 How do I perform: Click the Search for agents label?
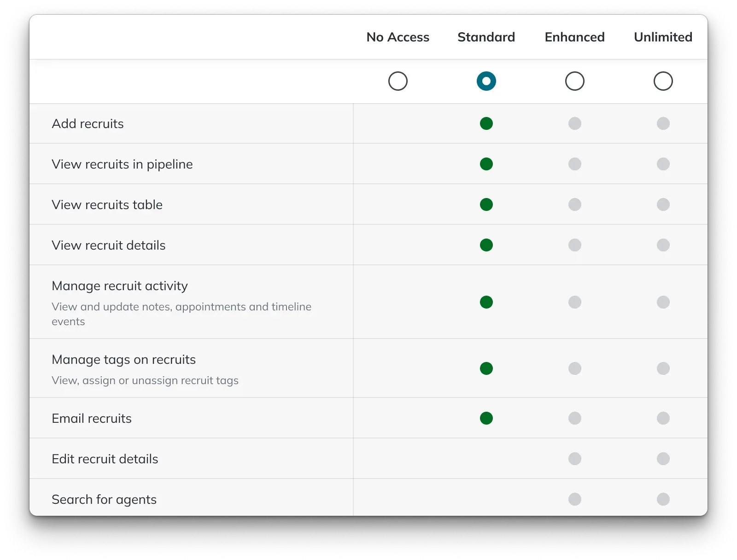point(104,500)
